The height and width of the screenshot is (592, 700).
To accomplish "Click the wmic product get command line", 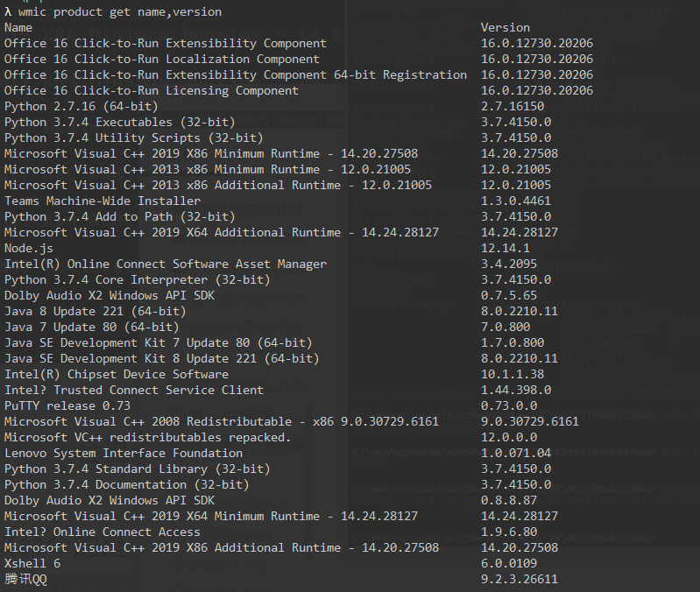I will pyautogui.click(x=113, y=11).
